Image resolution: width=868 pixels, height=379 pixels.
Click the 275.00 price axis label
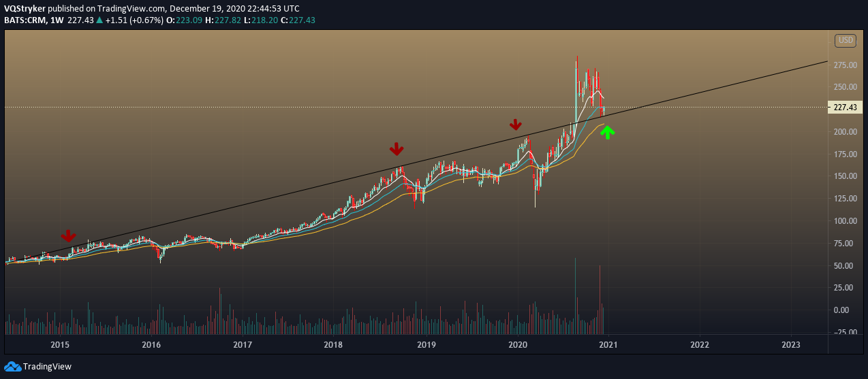pyautogui.click(x=844, y=65)
